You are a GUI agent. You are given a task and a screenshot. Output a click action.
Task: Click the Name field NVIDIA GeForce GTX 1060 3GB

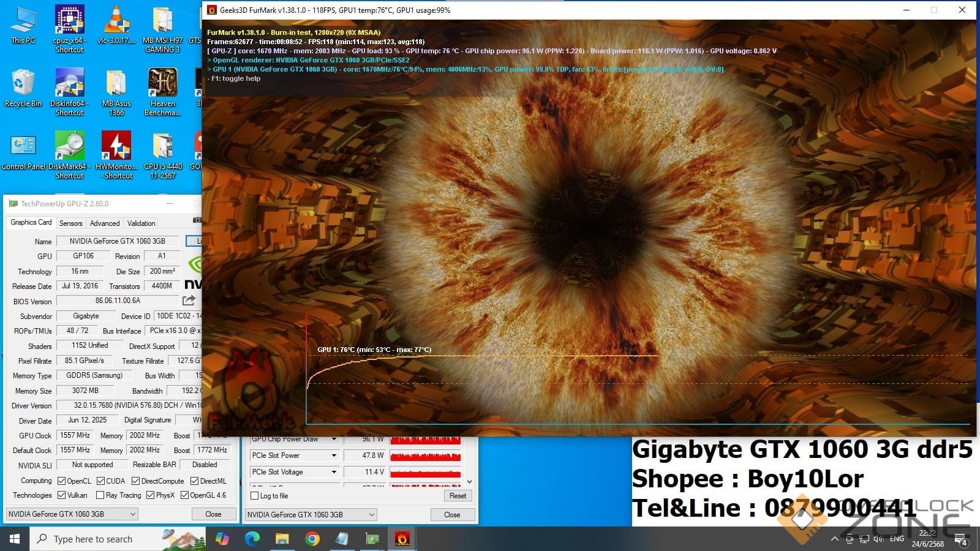tap(118, 241)
